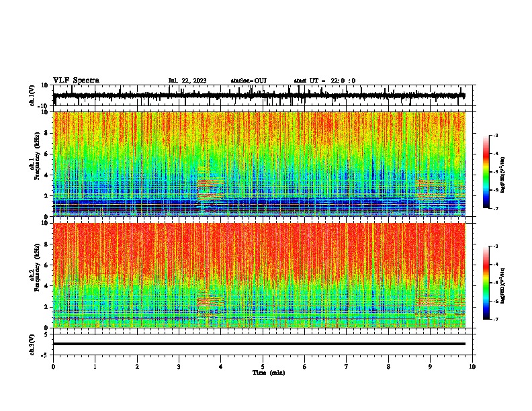Click the ch.2 colorbar log(PSD) label
This screenshot has width=532, height=411.
click(x=502, y=285)
